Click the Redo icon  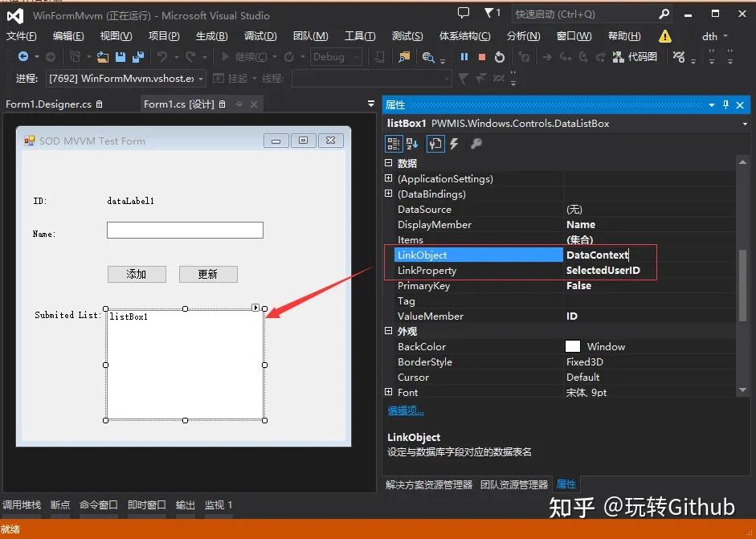click(x=190, y=57)
